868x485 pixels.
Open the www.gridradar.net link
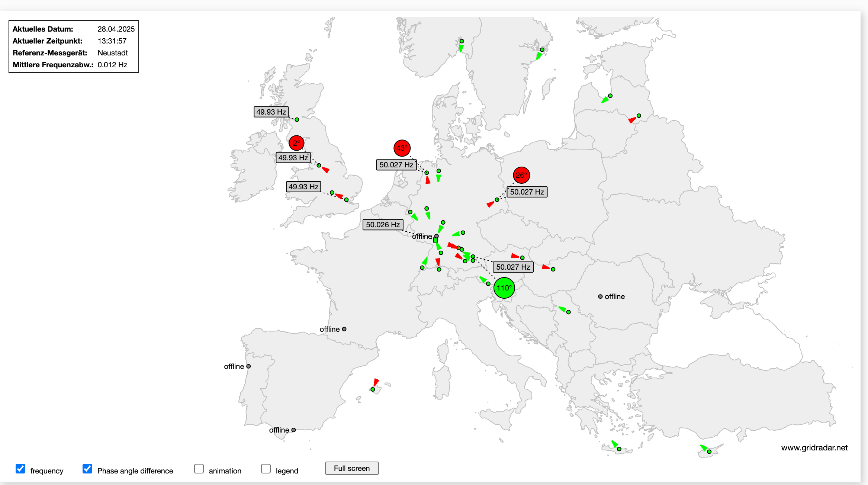tap(814, 447)
